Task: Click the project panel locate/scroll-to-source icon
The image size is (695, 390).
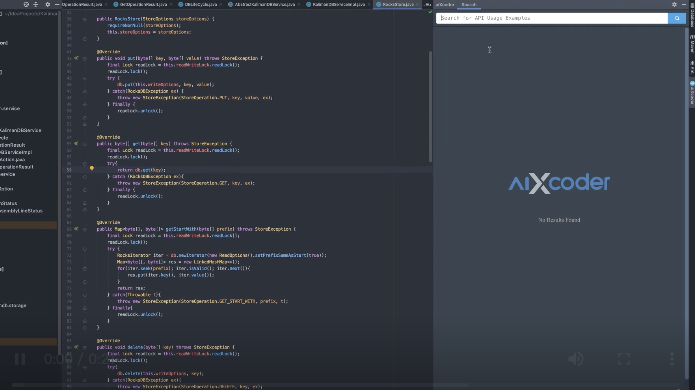Action: pos(26,4)
